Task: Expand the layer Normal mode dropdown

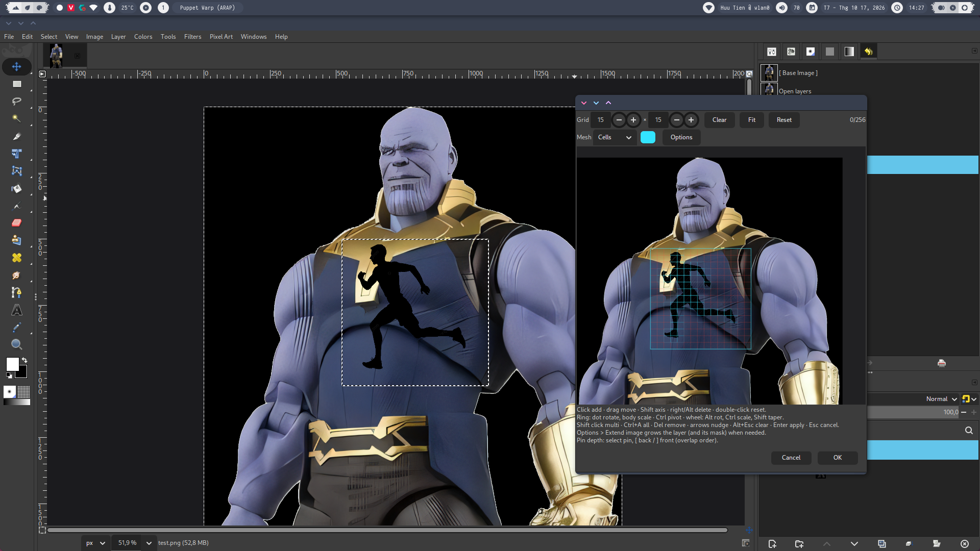Action: tap(941, 399)
